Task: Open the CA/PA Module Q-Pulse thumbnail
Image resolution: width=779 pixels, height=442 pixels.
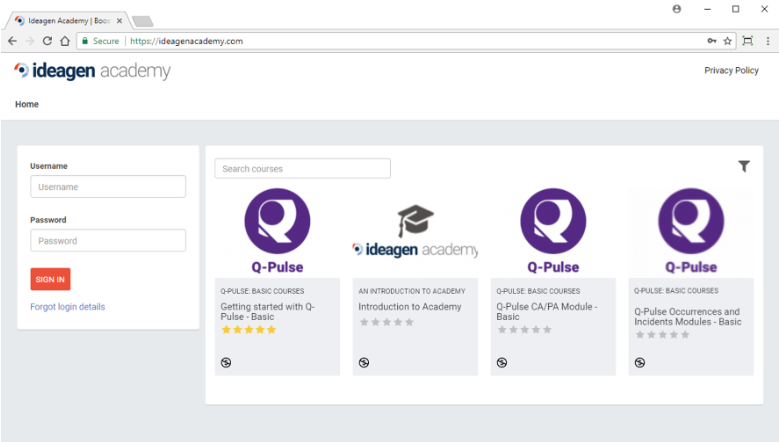Action: pos(553,231)
